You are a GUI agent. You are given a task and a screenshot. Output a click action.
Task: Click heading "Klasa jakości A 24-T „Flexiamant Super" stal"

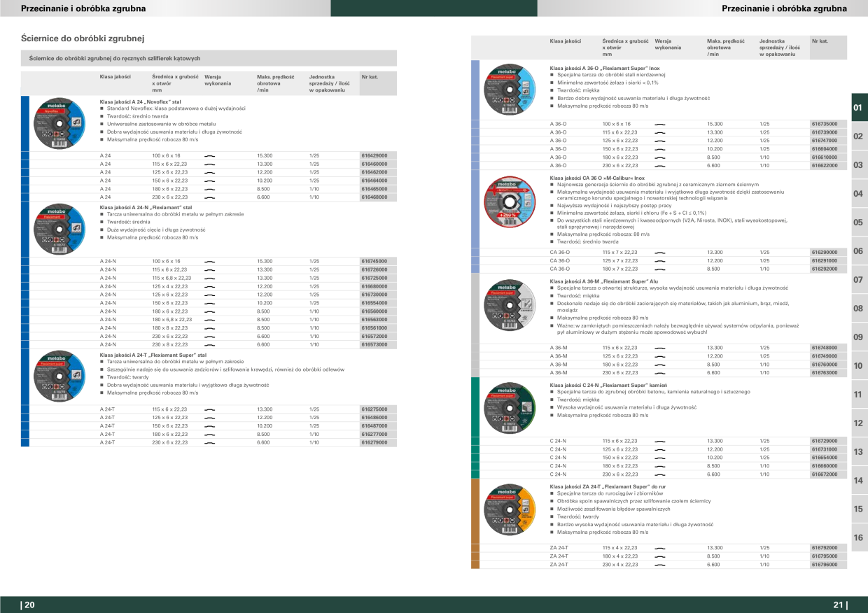point(153,355)
